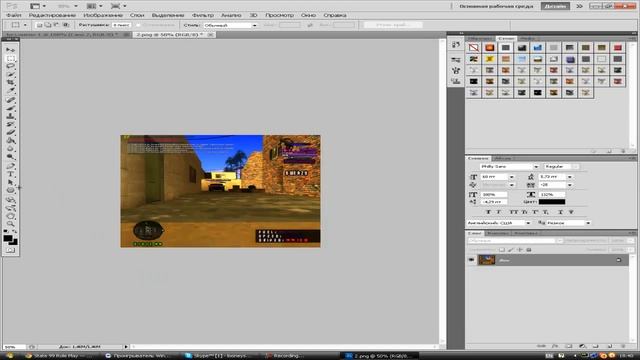Select the Eyedropper tool
This screenshot has width=640, height=360.
coord(11,91)
